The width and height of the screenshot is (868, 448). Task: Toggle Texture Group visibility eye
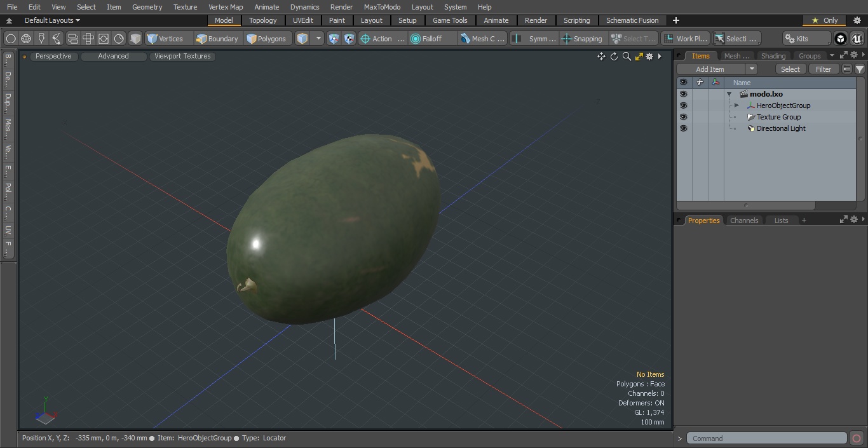point(683,117)
